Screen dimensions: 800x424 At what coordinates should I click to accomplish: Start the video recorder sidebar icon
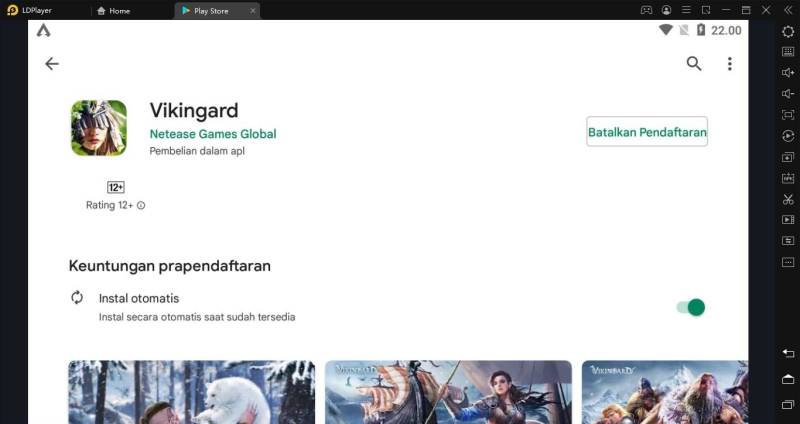[x=788, y=219]
